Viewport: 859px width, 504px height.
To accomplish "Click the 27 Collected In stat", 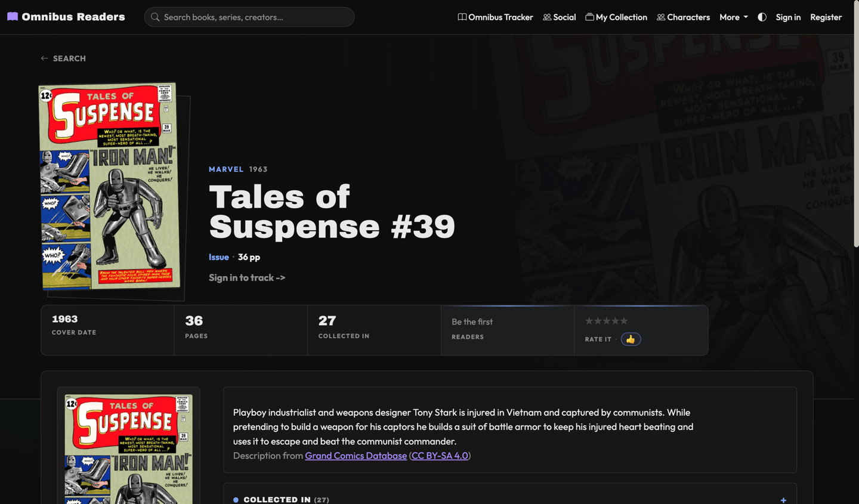I will coord(374,330).
